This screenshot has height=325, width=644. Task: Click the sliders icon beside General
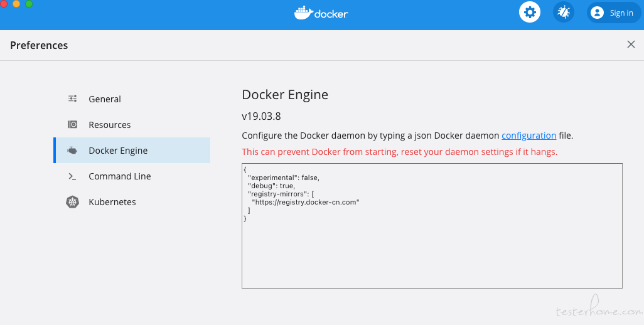(73, 99)
